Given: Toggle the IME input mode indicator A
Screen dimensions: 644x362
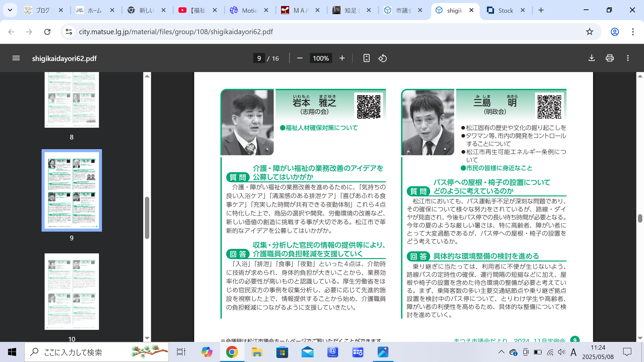Looking at the screenshot, I should (574, 352).
